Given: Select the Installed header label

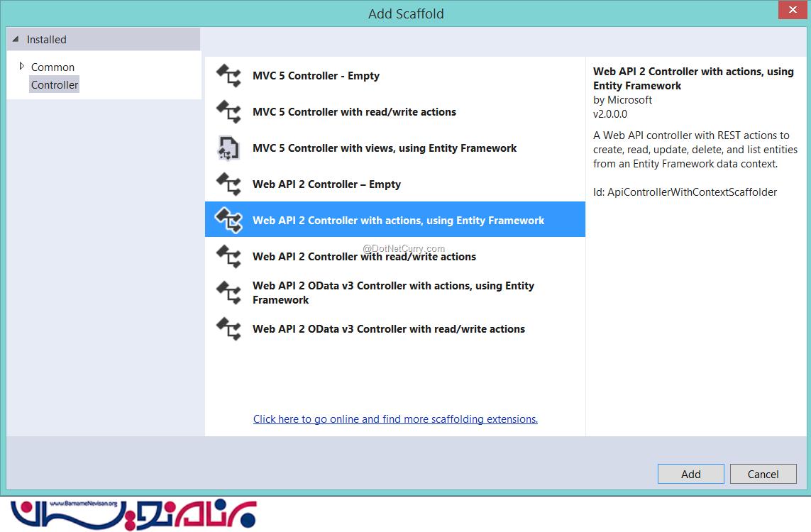Looking at the screenshot, I should (x=47, y=39).
